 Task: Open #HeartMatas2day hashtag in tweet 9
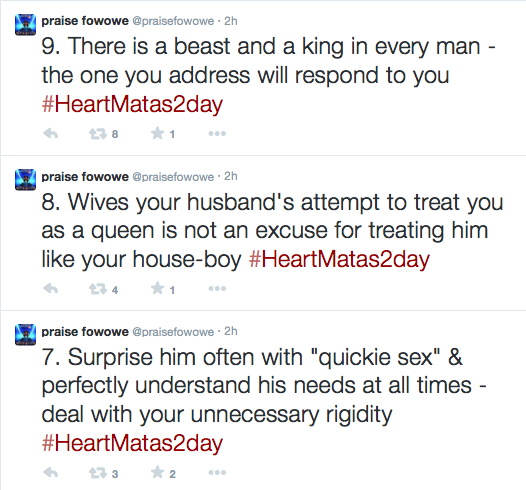pyautogui.click(x=132, y=104)
